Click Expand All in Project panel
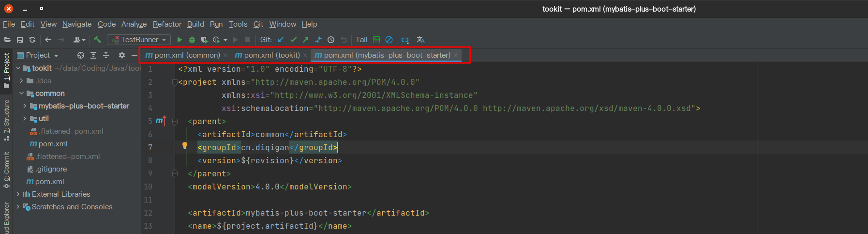 tap(93, 55)
